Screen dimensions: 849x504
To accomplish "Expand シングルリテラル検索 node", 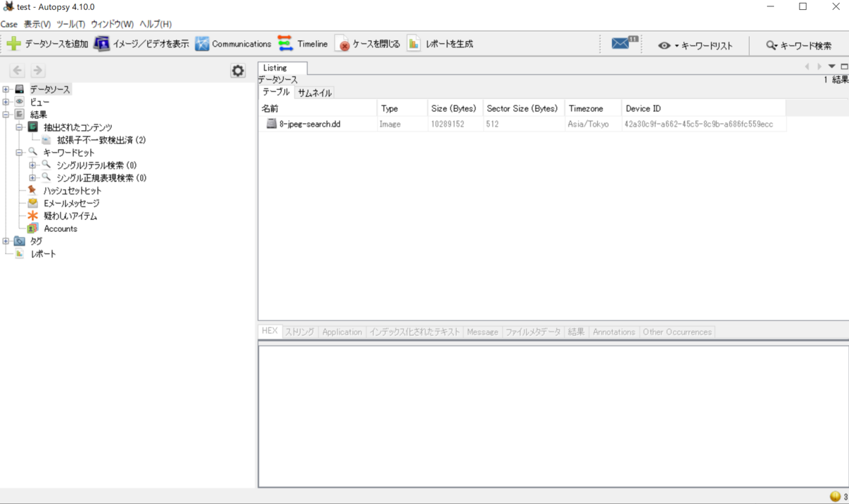I will click(33, 165).
